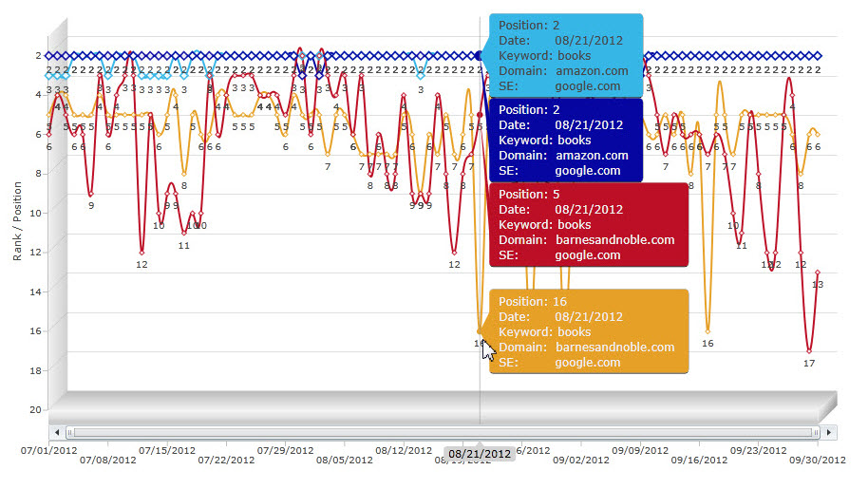Click the 09/09/2012 axis date label
Screen dimensions: 868x489
(640, 450)
